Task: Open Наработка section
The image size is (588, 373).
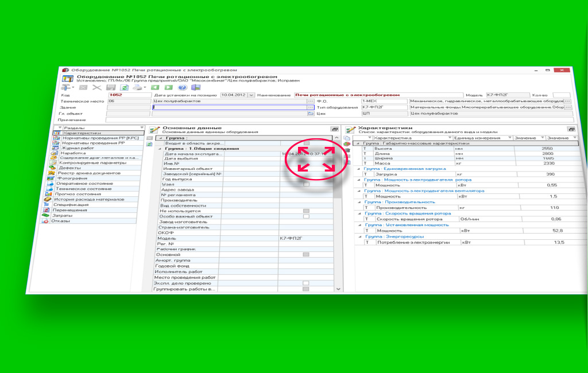Action: pyautogui.click(x=73, y=153)
